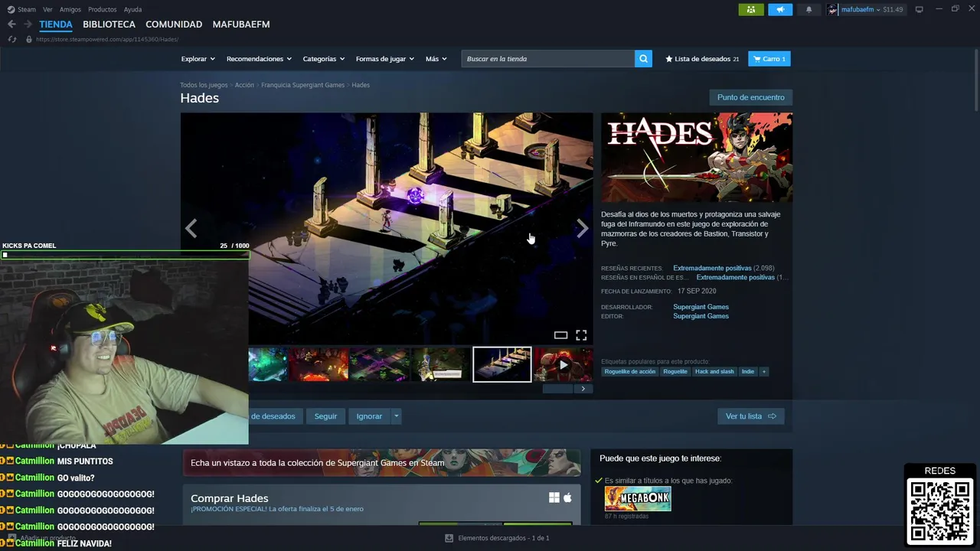Show previous screenshot with left arrow

pos(191,228)
